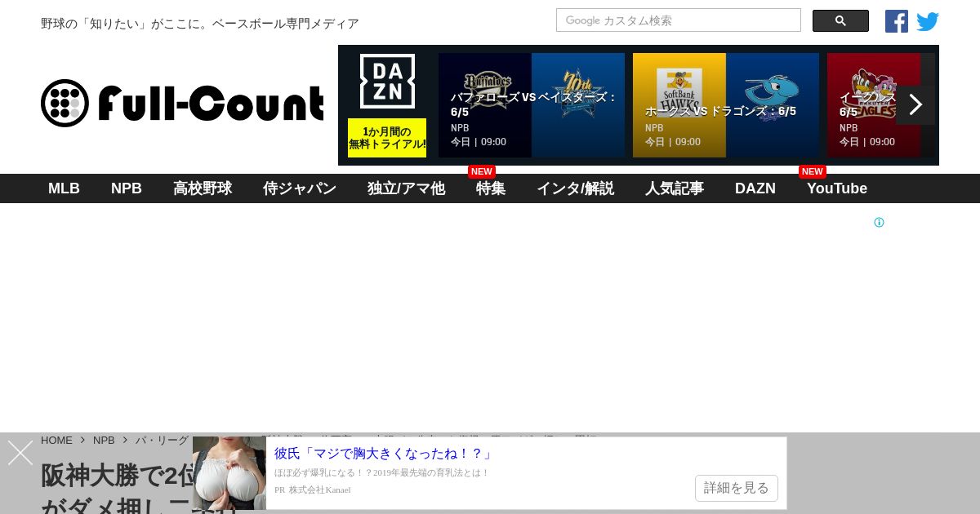This screenshot has width=980, height=514.
Task: Select 高校野球 in the navigation bar
Action: click(203, 188)
